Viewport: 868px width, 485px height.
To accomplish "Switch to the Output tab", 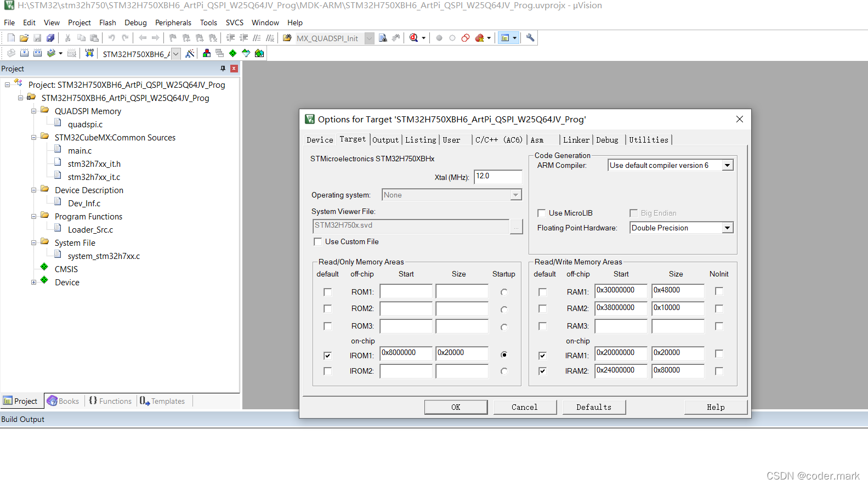I will coord(385,140).
